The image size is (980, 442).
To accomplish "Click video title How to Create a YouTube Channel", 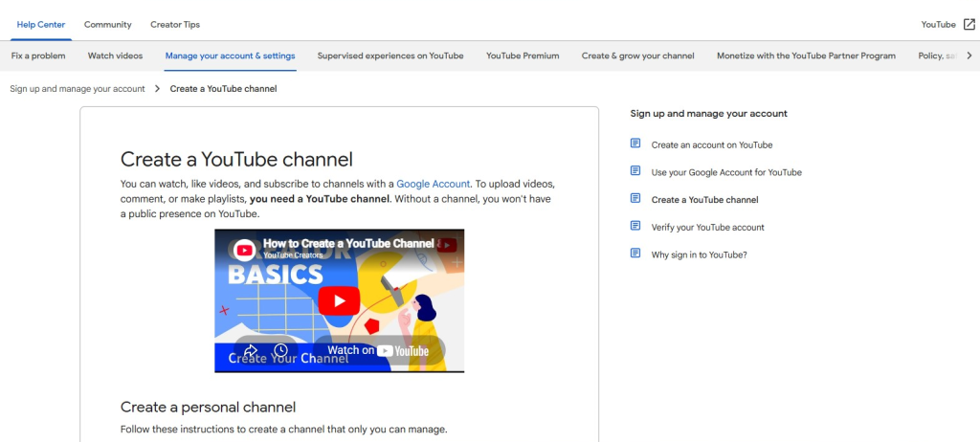I will click(x=348, y=243).
